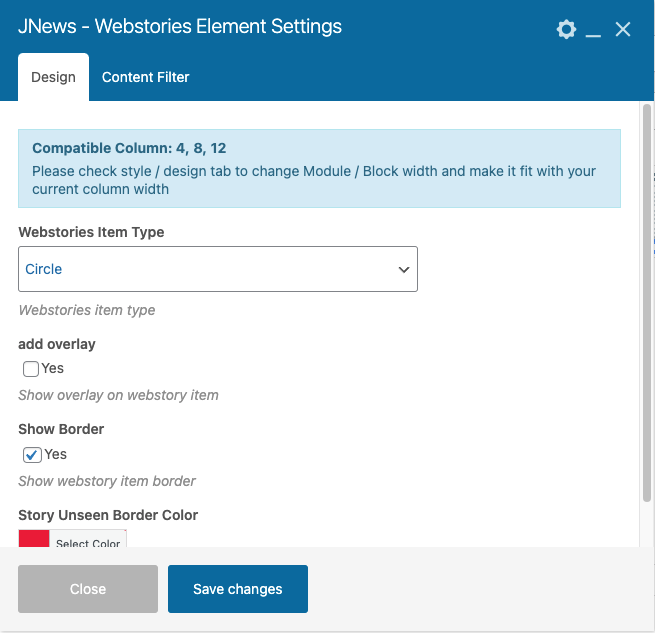
Task: Click the 'Show webstory item border' description
Action: point(107,481)
